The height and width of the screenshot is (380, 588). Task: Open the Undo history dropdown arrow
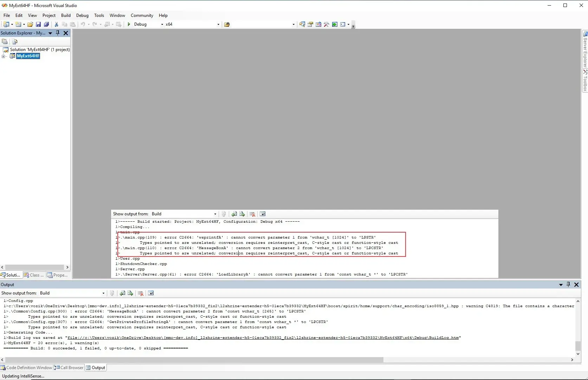coord(89,24)
